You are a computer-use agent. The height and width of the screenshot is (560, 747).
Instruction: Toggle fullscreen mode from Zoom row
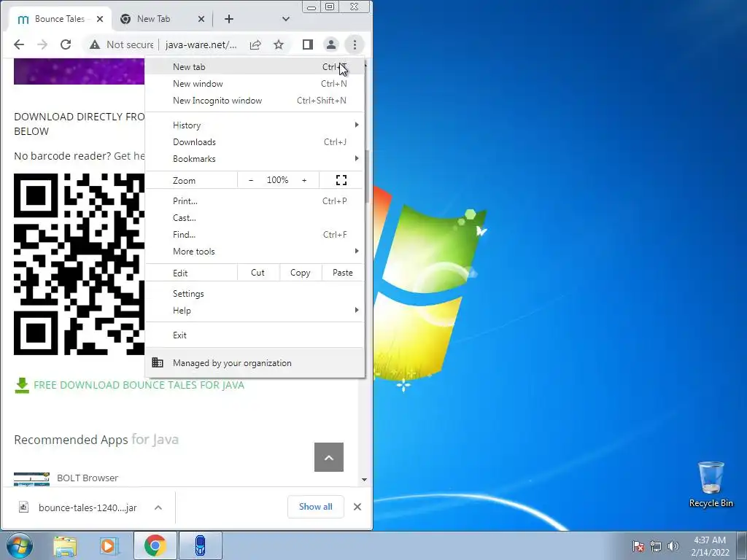coord(341,180)
